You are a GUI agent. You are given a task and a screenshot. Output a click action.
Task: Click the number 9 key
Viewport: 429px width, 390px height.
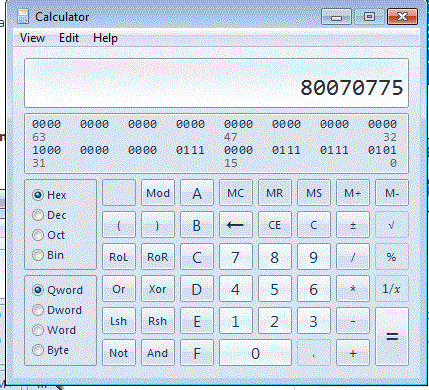point(314,257)
